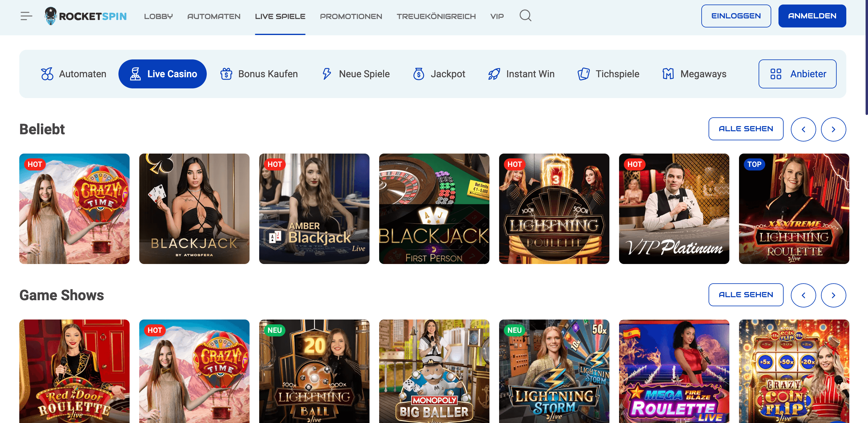Screen dimensions: 868x423
Task: Go to the Promotionen menu
Action: [x=351, y=16]
